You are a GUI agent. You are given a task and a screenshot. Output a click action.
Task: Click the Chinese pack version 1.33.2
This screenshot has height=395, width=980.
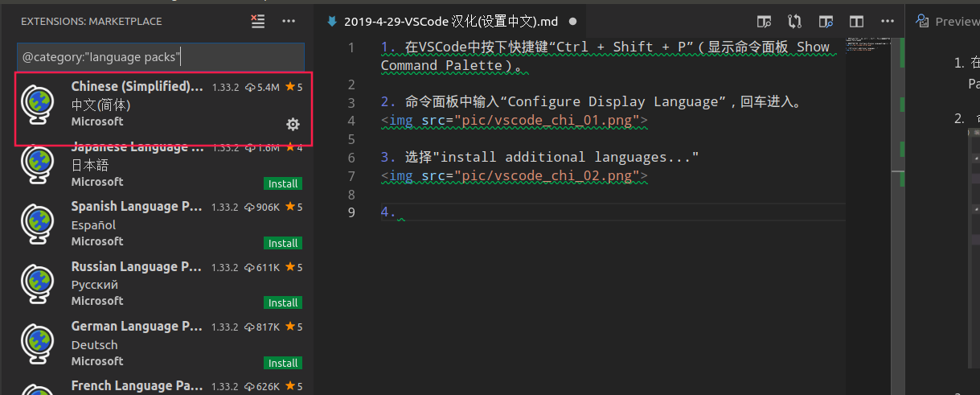[x=225, y=87]
